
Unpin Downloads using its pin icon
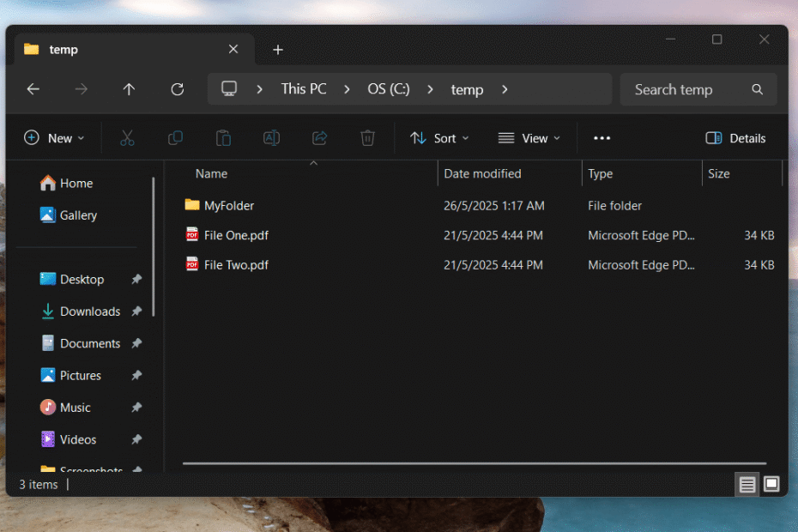[x=136, y=311]
